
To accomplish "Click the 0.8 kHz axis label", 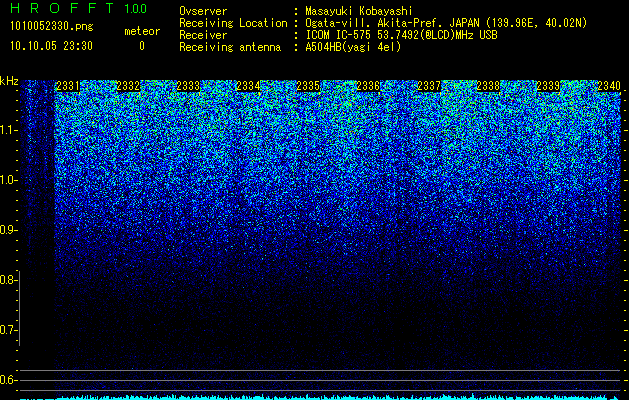I will click(x=8, y=280).
